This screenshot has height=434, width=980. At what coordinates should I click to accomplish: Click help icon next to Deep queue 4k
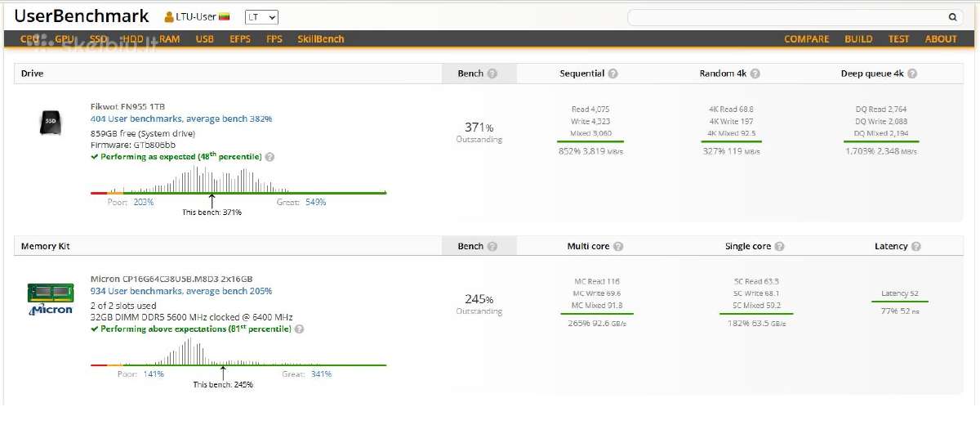(x=912, y=74)
